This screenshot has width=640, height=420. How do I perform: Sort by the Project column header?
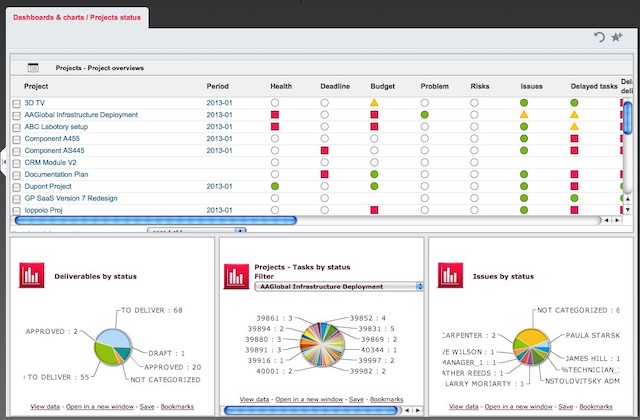click(36, 86)
